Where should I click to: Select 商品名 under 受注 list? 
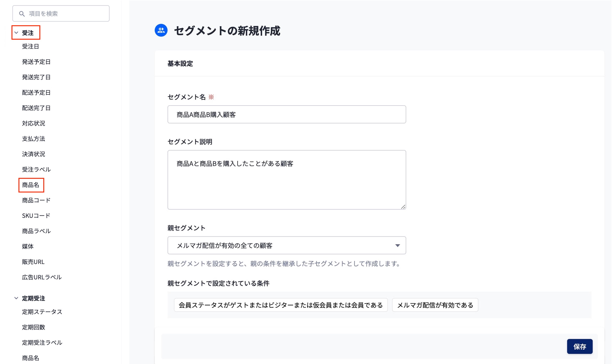click(31, 185)
